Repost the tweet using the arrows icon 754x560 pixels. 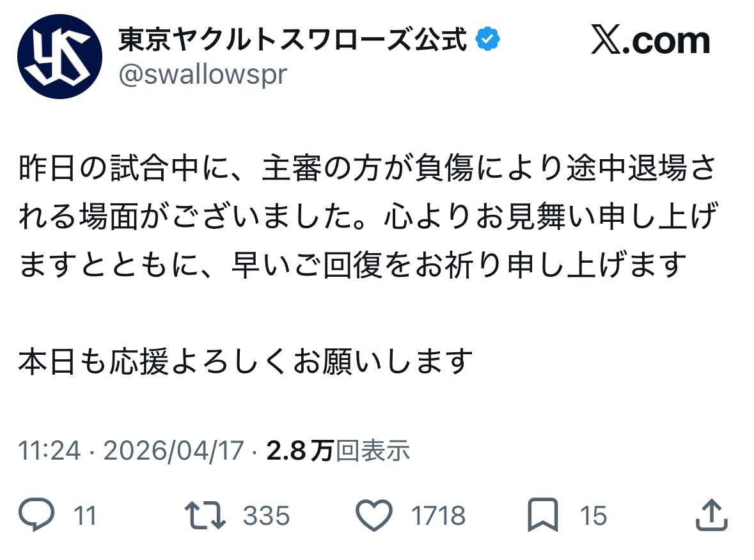pyautogui.click(x=204, y=515)
